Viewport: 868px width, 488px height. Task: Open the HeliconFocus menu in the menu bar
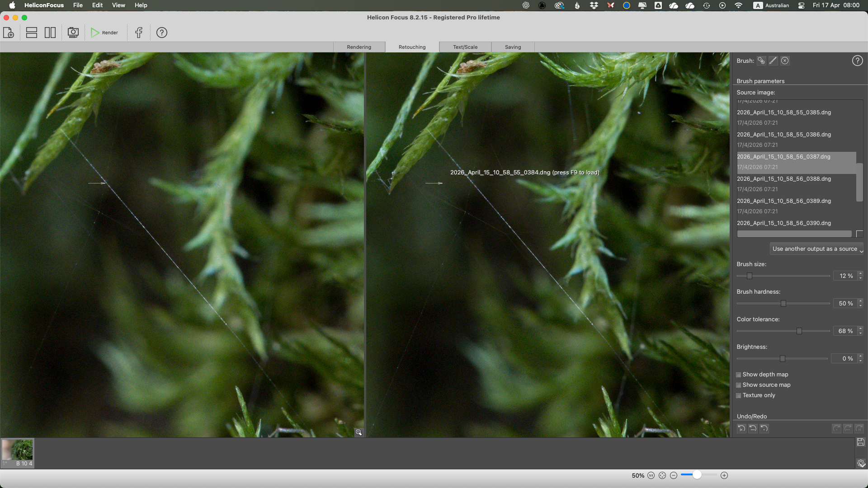coord(43,5)
